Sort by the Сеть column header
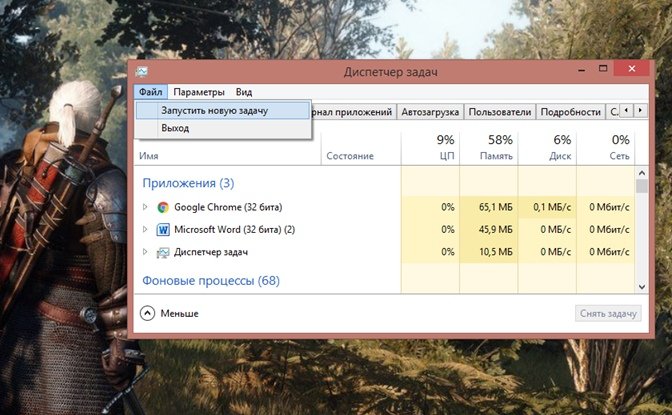 click(x=606, y=148)
